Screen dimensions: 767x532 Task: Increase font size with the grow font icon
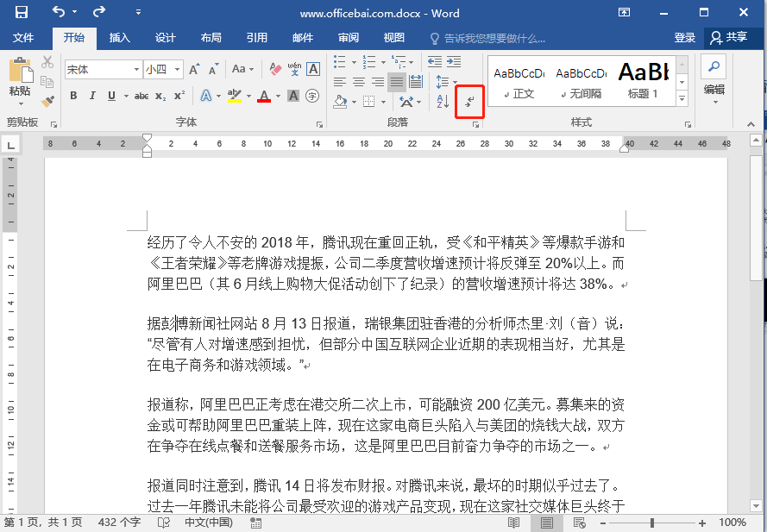click(x=195, y=69)
